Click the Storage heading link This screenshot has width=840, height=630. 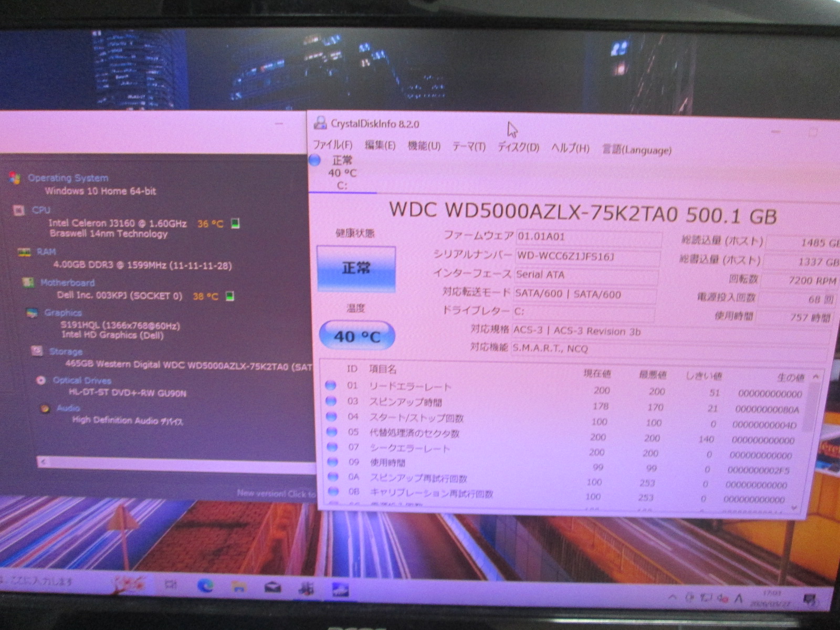[x=66, y=352]
